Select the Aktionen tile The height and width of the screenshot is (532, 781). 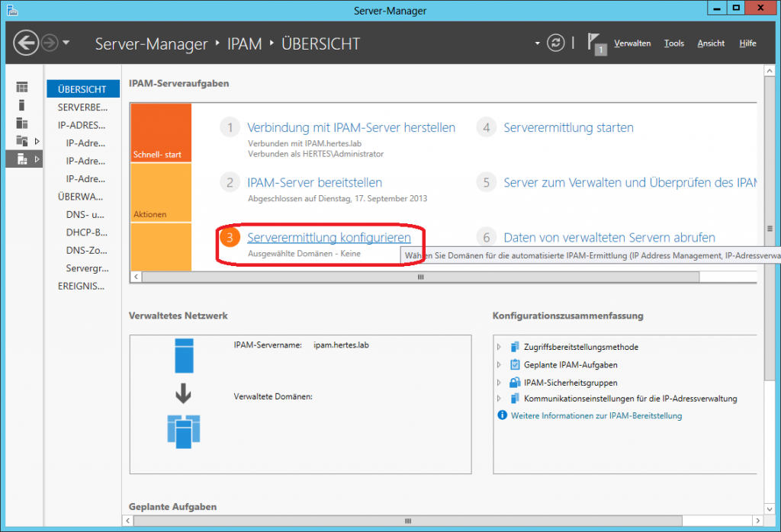pyautogui.click(x=161, y=192)
